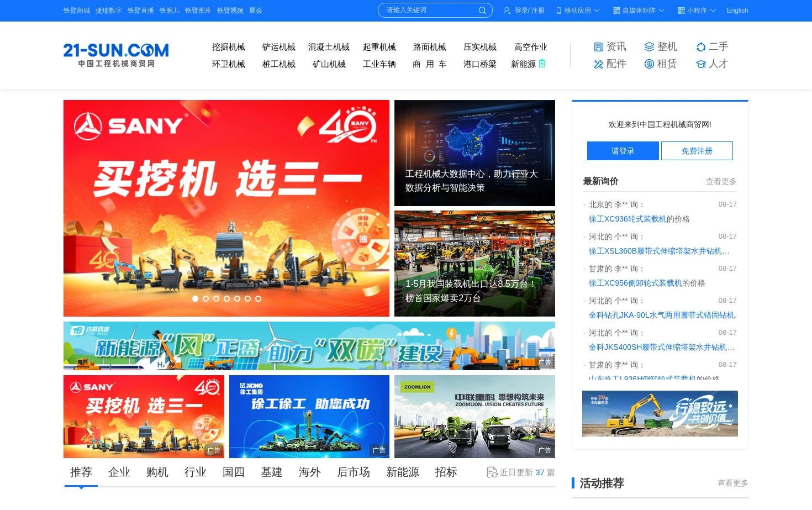Open the 推荐 tab

(81, 472)
